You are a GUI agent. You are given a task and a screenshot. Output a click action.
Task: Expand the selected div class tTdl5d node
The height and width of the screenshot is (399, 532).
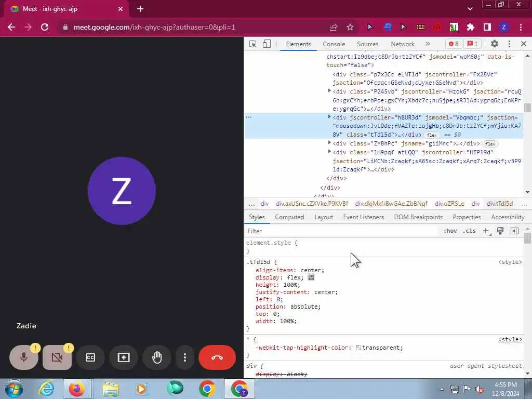click(329, 117)
